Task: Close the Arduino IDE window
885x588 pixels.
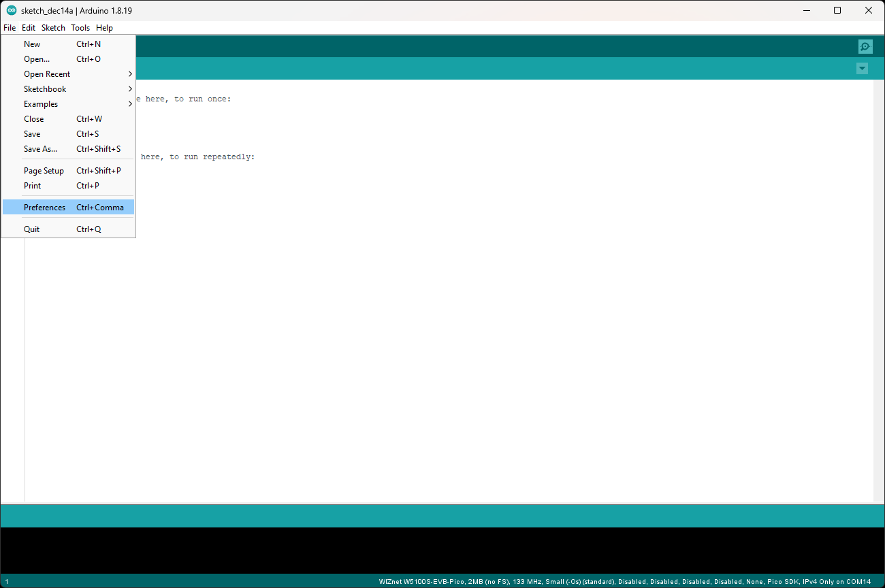Action: 869,10
